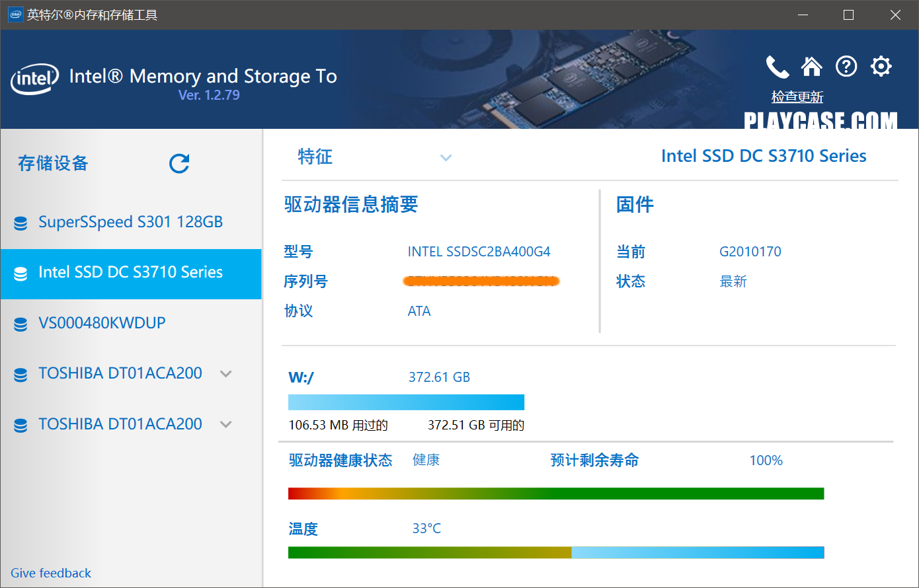
Task: Click the Intel SSD DC S3710 Series title
Action: coord(764,156)
